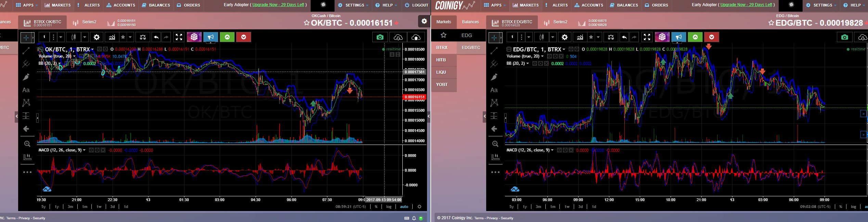The image size is (868, 222).
Task: Click camera snapshot icon in EDG/BTC chart
Action: click(844, 37)
